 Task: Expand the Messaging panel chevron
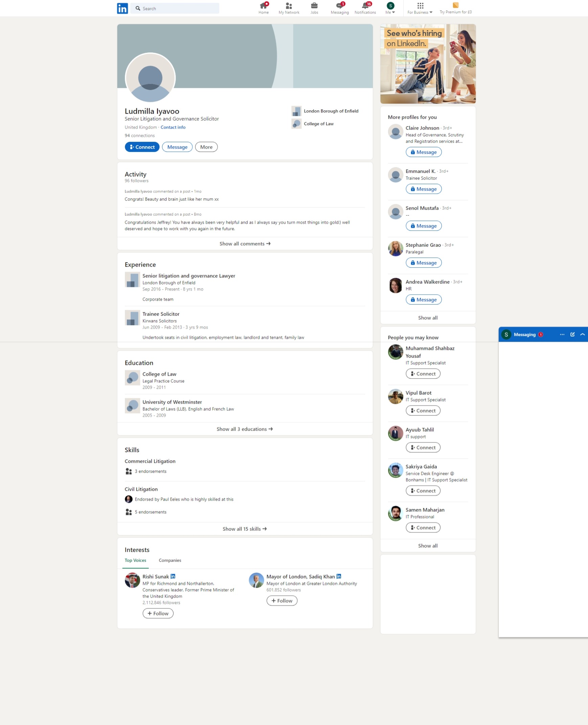583,335
